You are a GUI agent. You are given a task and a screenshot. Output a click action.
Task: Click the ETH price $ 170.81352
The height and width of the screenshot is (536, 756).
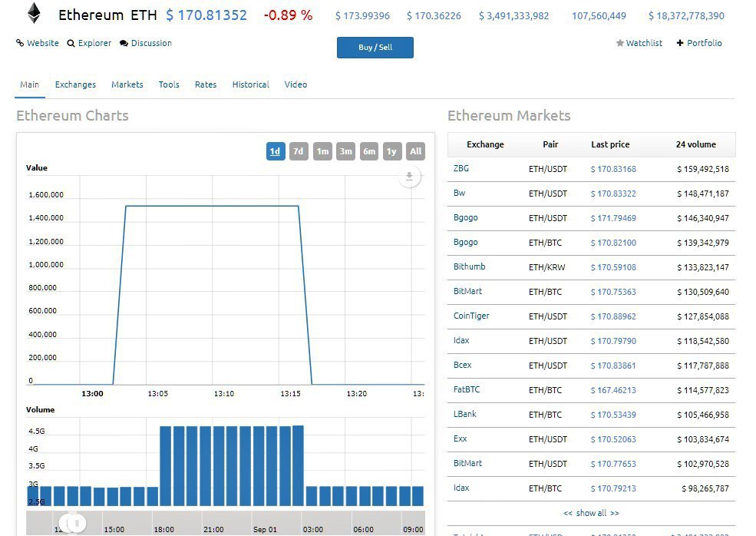click(206, 15)
